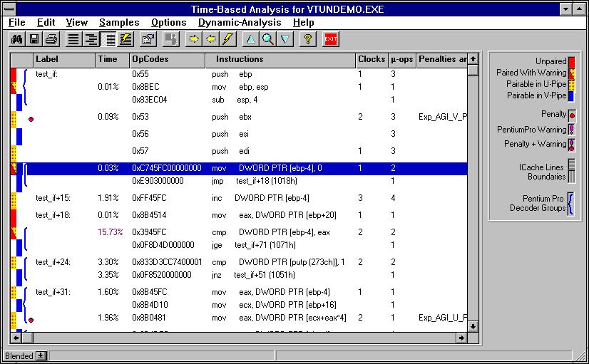Click the yellow question mark Help icon
This screenshot has width=589, height=364.
click(x=308, y=39)
